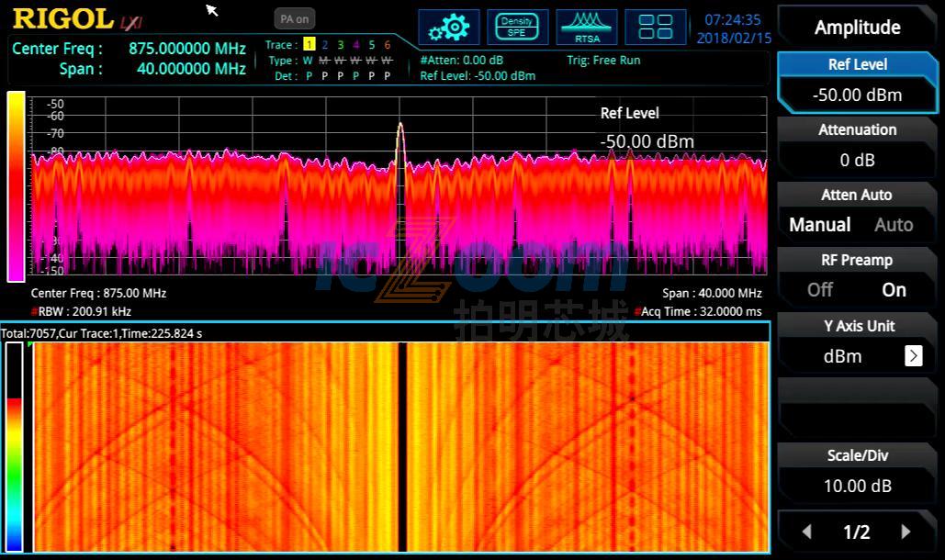Click the Center Freq 875.000000 MHz value
Image resolution: width=945 pixels, height=560 pixels.
tap(186, 48)
